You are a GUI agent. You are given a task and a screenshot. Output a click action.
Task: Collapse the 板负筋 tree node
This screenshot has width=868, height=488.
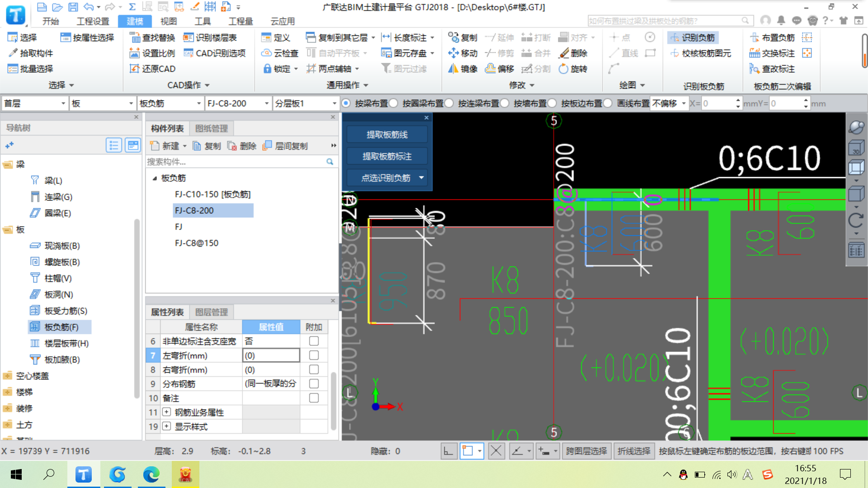(155, 178)
